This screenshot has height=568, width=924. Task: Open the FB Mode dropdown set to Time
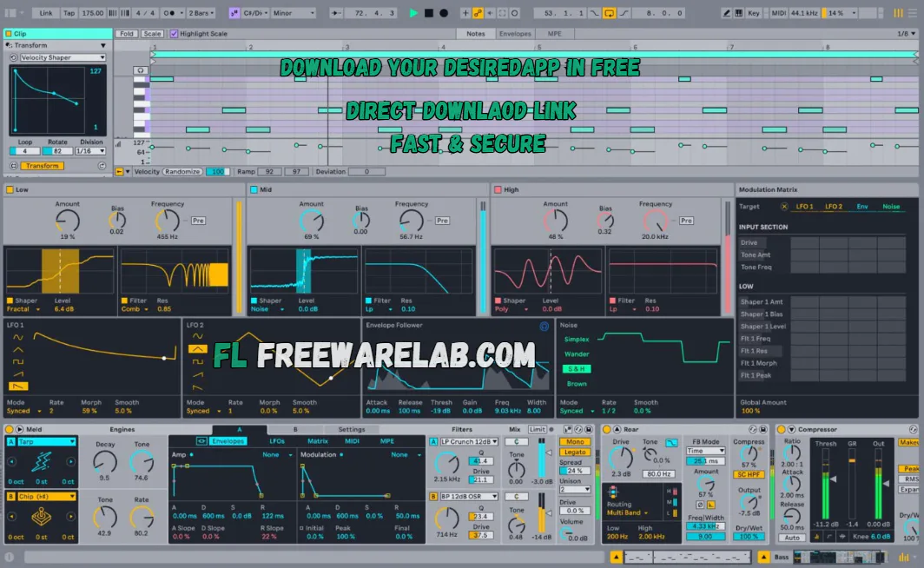click(705, 451)
